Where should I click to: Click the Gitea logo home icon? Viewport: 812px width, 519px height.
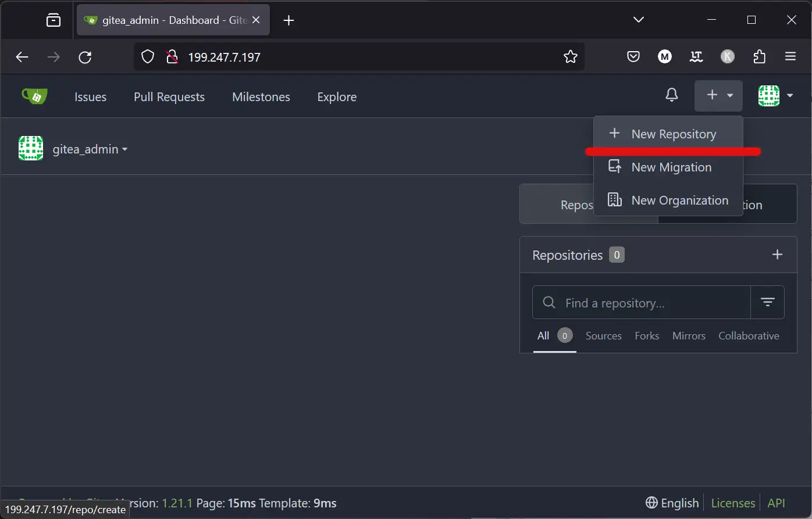pos(34,96)
